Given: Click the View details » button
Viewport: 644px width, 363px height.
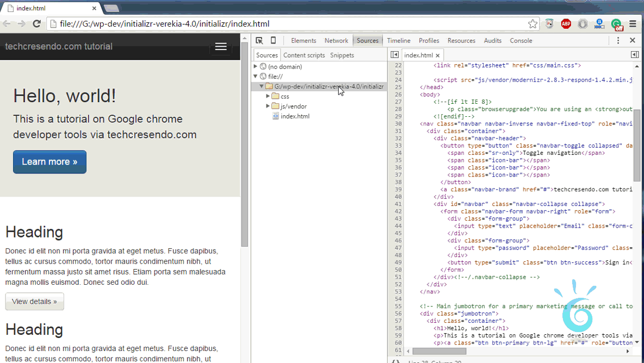Looking at the screenshot, I should click(x=34, y=302).
